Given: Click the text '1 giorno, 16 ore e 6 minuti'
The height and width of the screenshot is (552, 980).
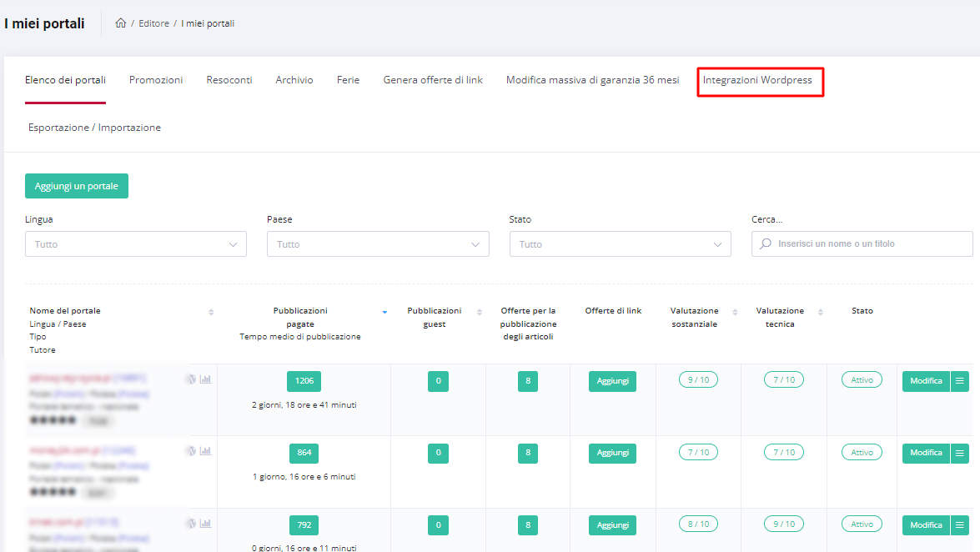Looking at the screenshot, I should (304, 477).
